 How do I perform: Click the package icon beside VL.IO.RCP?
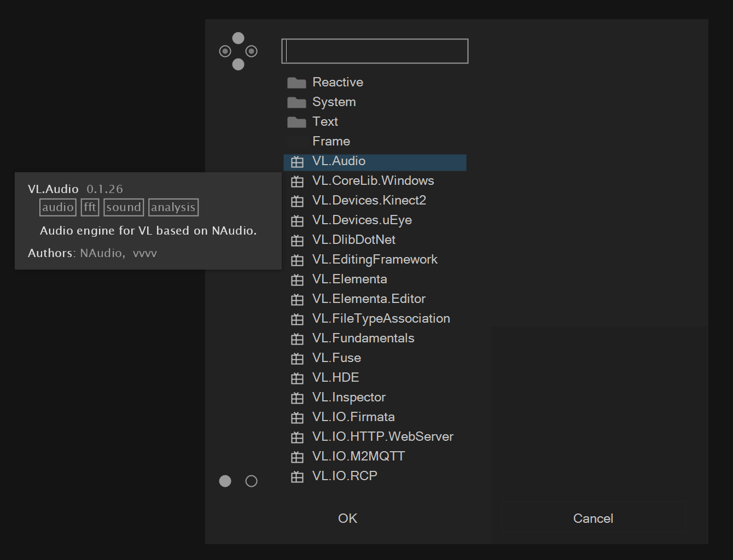[x=297, y=477]
